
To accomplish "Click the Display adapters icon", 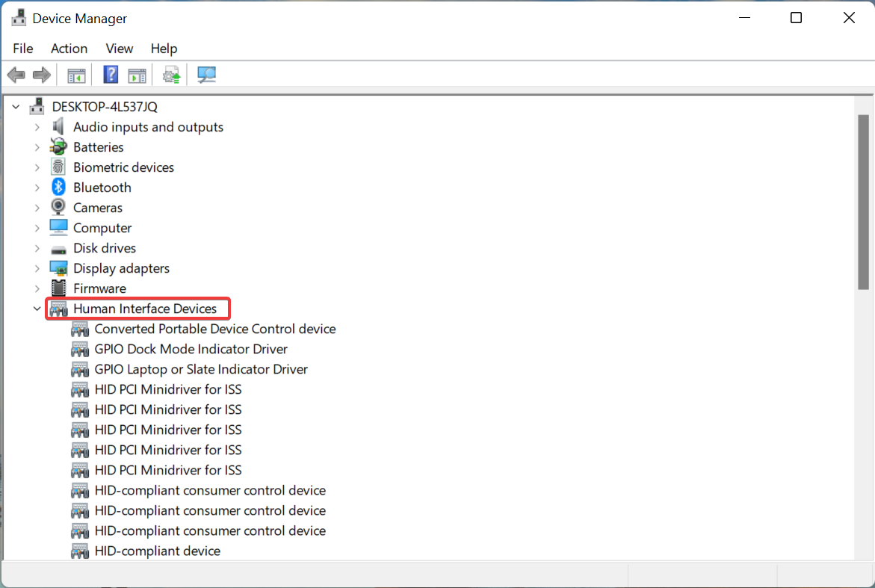I will click(x=58, y=267).
